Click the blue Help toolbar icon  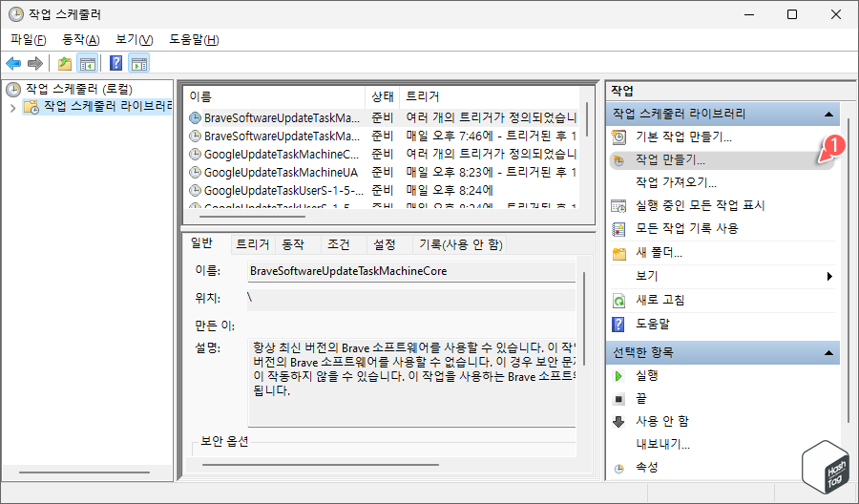tap(115, 64)
